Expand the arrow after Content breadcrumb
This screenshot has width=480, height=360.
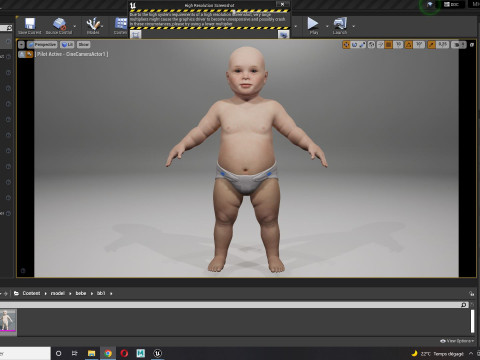pos(45,293)
